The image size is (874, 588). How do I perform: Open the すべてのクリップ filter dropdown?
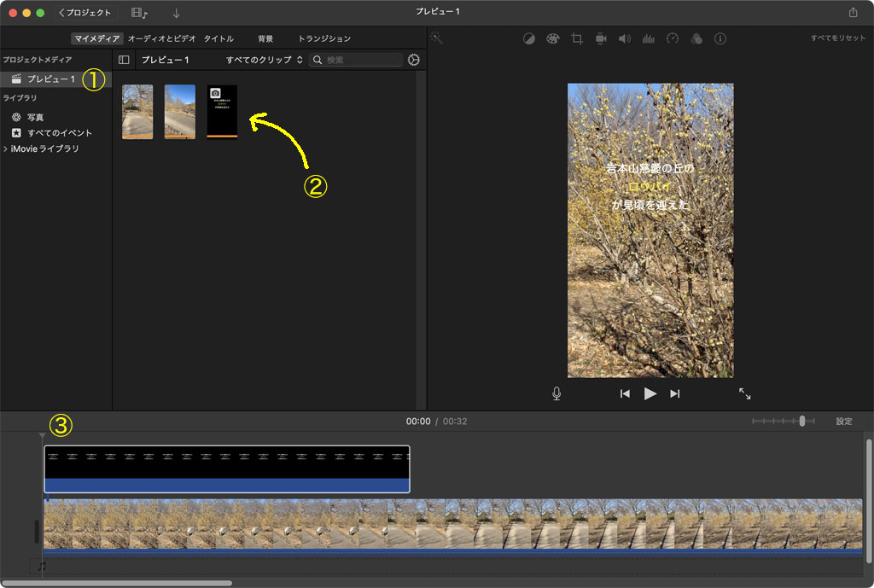264,61
